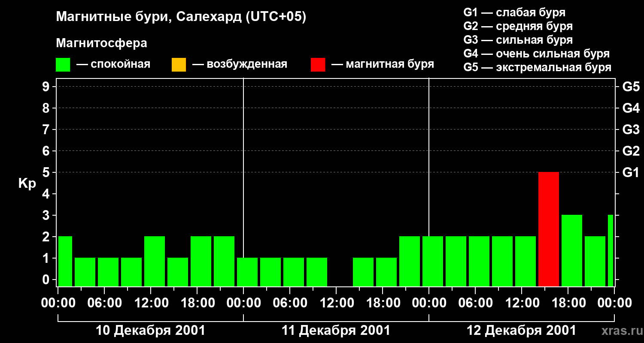
Task: Click the red 'магнитная буря' legend swatch
Action: (318, 65)
